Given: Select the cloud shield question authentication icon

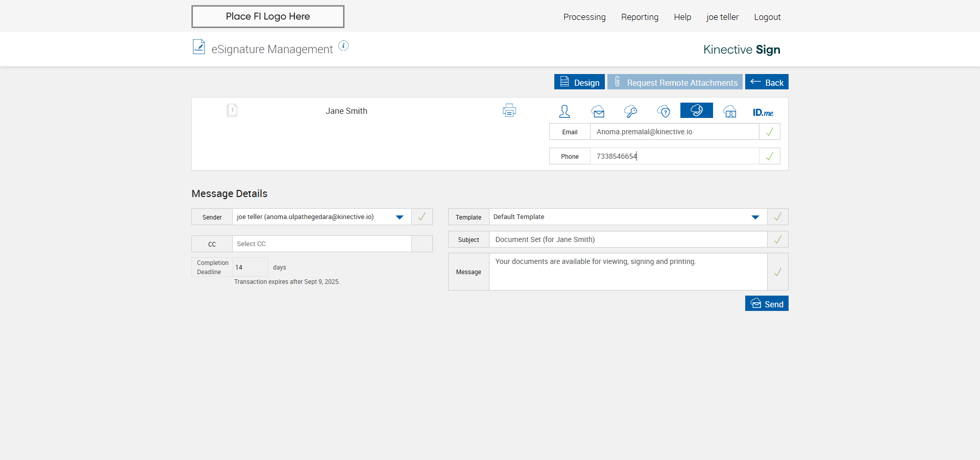Looking at the screenshot, I should coord(664,111).
